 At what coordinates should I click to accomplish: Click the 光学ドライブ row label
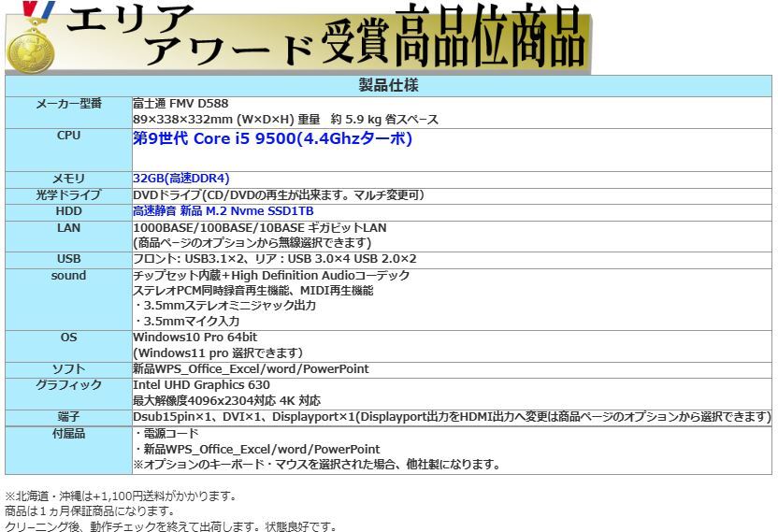(68, 195)
